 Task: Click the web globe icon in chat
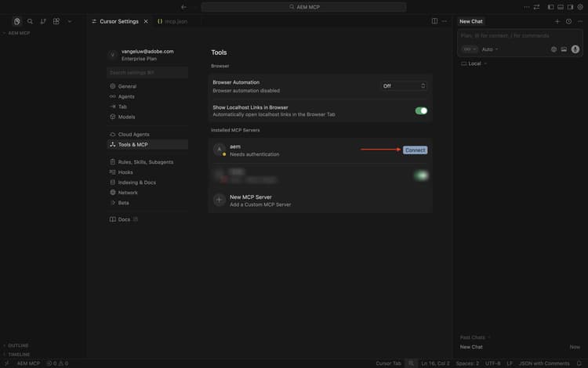click(554, 49)
